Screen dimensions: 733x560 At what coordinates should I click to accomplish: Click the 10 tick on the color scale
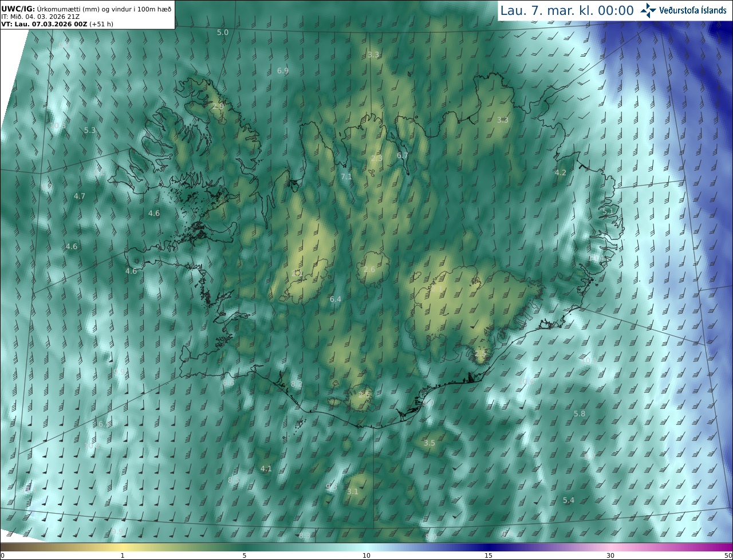point(366,556)
